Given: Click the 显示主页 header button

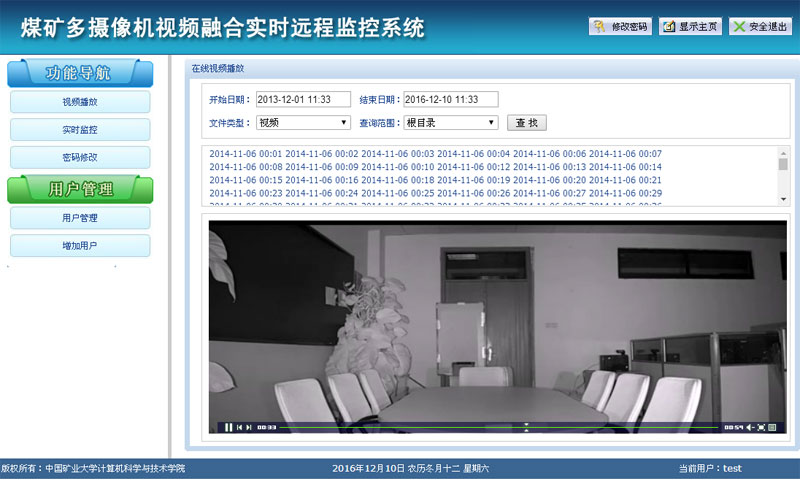Looking at the screenshot, I should click(690, 27).
